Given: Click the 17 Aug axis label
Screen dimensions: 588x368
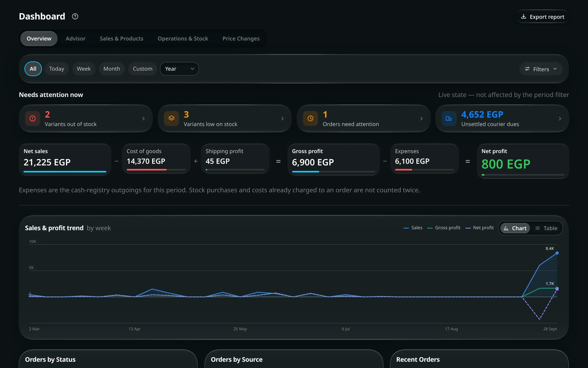Looking at the screenshot, I should pyautogui.click(x=451, y=329).
